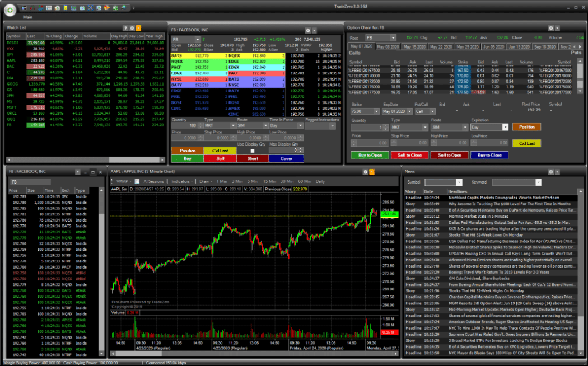Select the May 08 2020 expiration tab
This screenshot has height=366, width=588.
click(388, 47)
